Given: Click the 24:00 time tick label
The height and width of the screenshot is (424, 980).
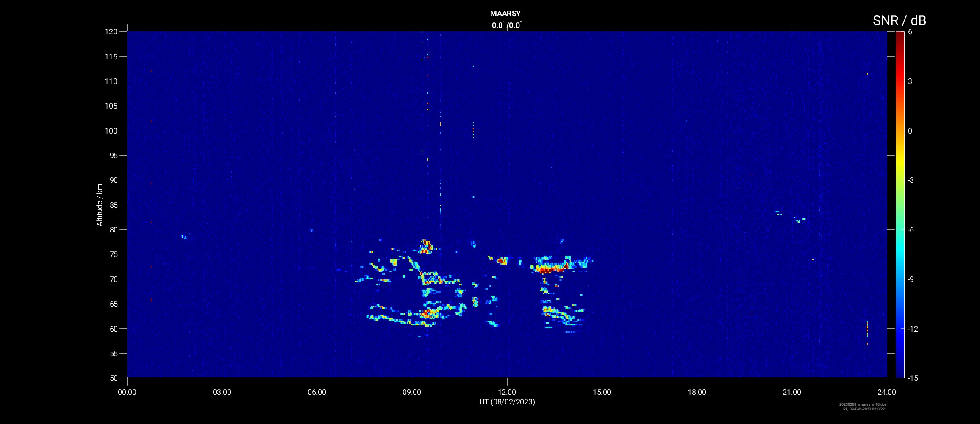Looking at the screenshot, I should click(x=887, y=392).
